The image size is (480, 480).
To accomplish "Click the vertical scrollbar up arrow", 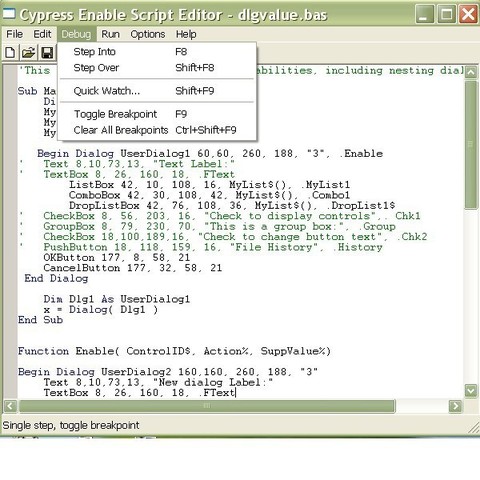I will pos(471,72).
